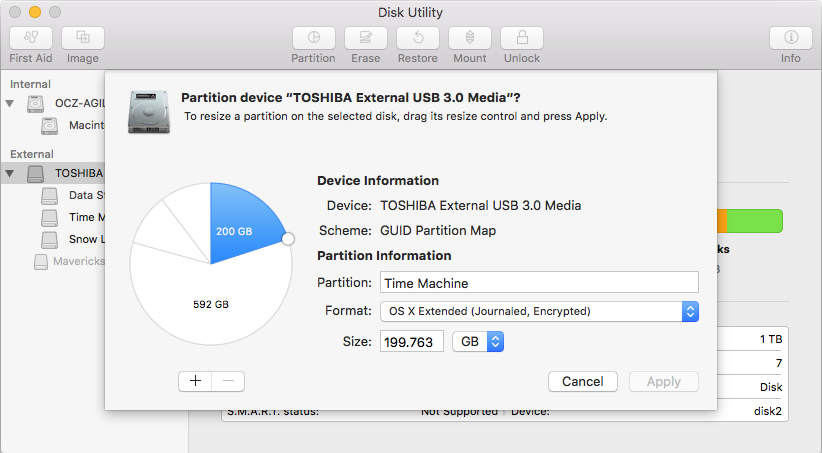The width and height of the screenshot is (822, 453).
Task: Click the pie chart resize handle
Action: click(x=288, y=239)
